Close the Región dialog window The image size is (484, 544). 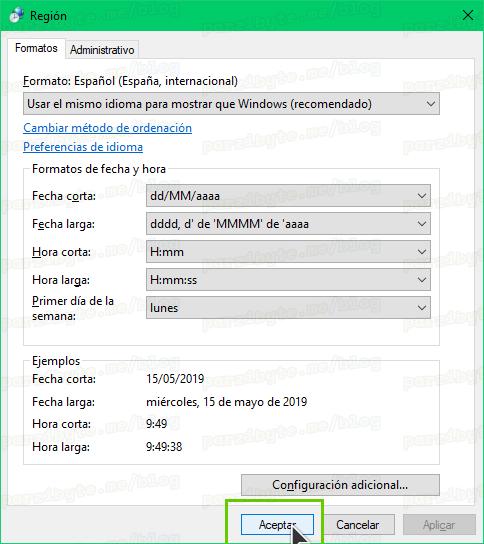(468, 15)
